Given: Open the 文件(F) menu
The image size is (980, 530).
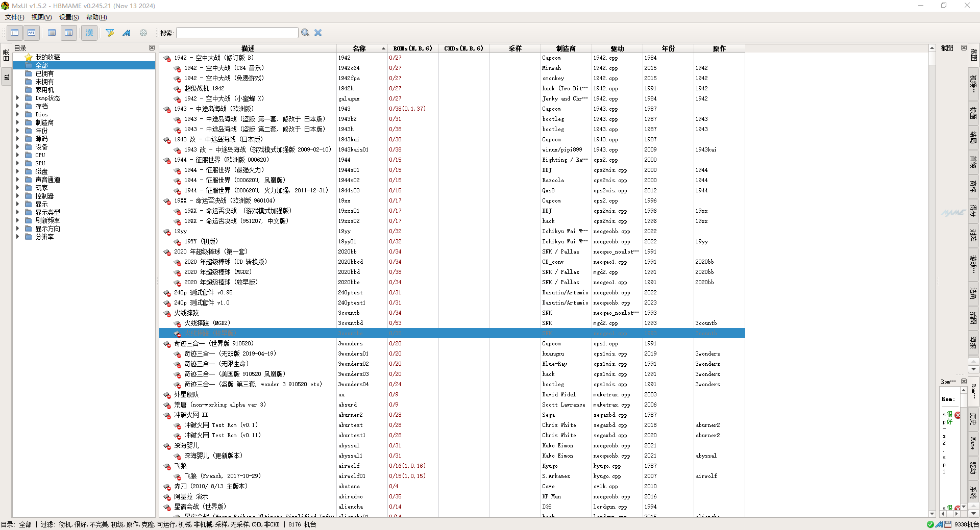Looking at the screenshot, I should pyautogui.click(x=15, y=17).
